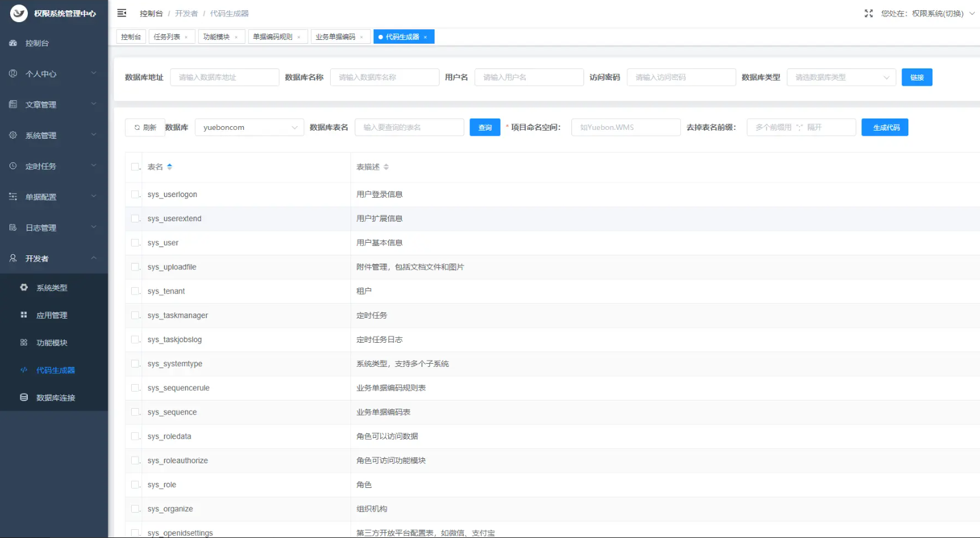Click the 代码生成器 code icon
This screenshot has height=538, width=980.
point(24,370)
